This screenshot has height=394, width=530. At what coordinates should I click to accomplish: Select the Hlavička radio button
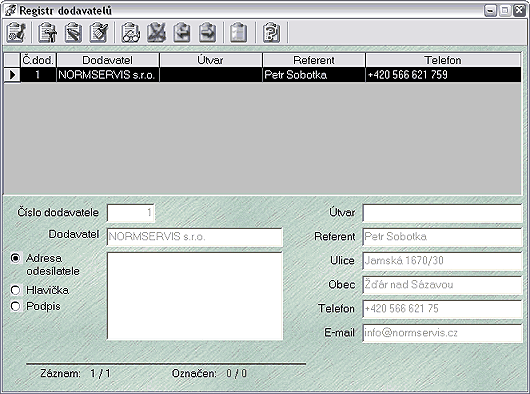pyautogui.click(x=16, y=290)
